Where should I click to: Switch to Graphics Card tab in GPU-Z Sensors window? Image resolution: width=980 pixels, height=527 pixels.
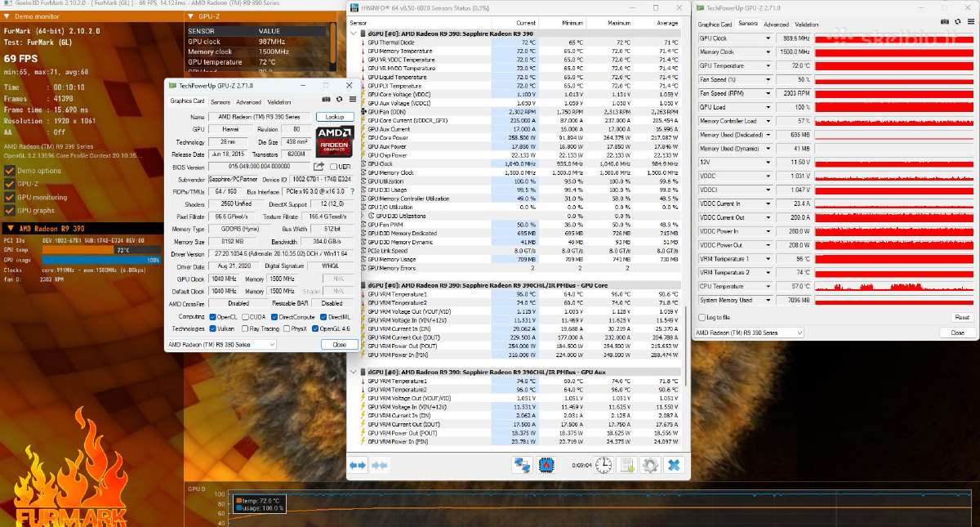(x=715, y=25)
